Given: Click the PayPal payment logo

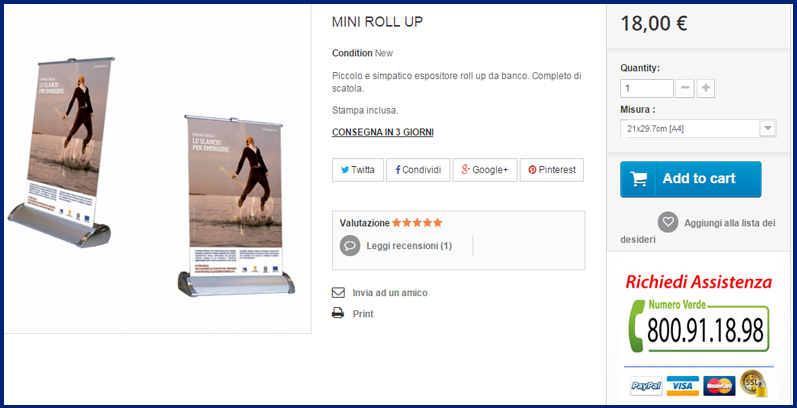Looking at the screenshot, I should (x=646, y=386).
